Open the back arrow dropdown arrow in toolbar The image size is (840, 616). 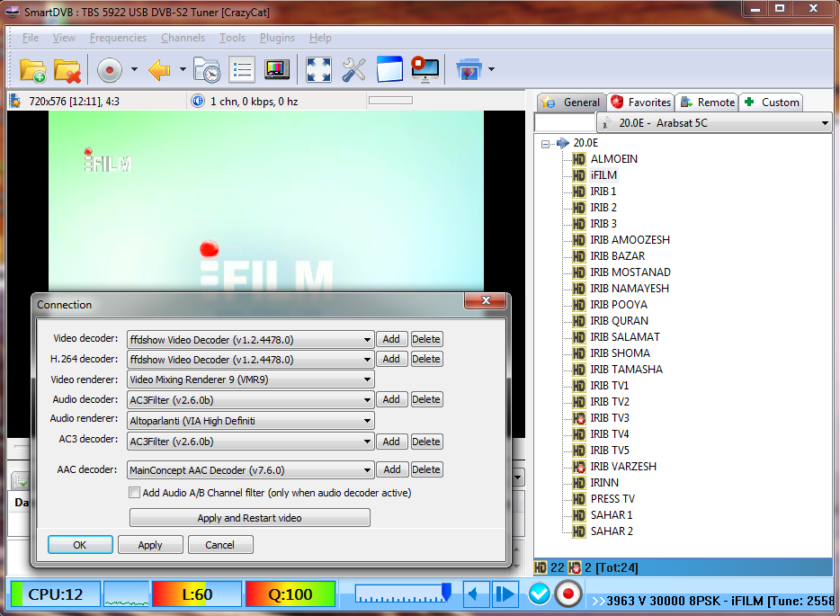[x=183, y=69]
